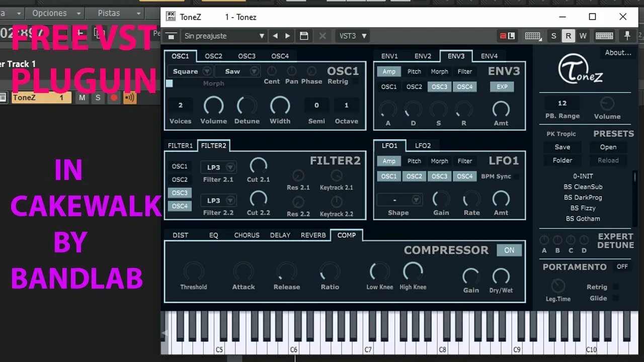Mute the ToneZ track with M button
644x362 pixels.
pyautogui.click(x=82, y=98)
